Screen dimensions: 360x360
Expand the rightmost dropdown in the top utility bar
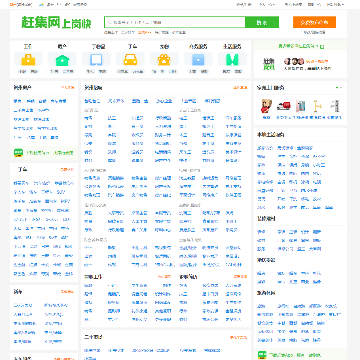point(335,5)
